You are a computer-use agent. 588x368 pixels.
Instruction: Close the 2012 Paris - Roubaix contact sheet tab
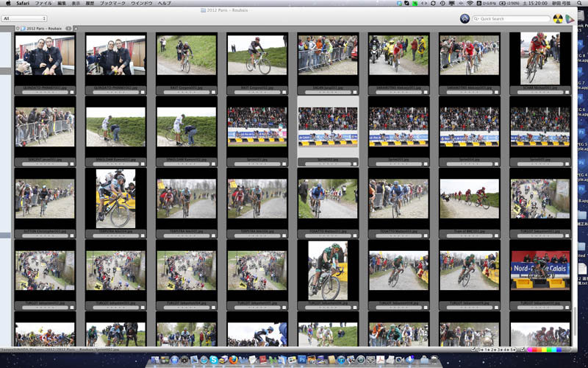18,28
